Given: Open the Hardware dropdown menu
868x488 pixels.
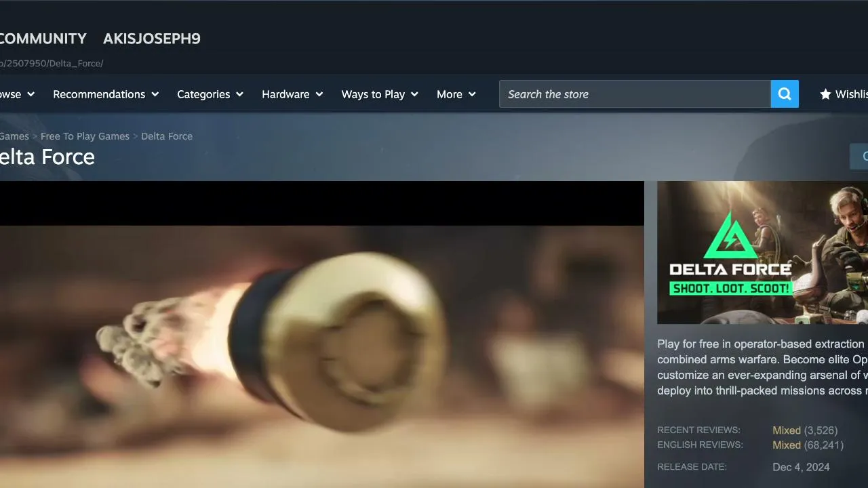Looking at the screenshot, I should [x=292, y=94].
